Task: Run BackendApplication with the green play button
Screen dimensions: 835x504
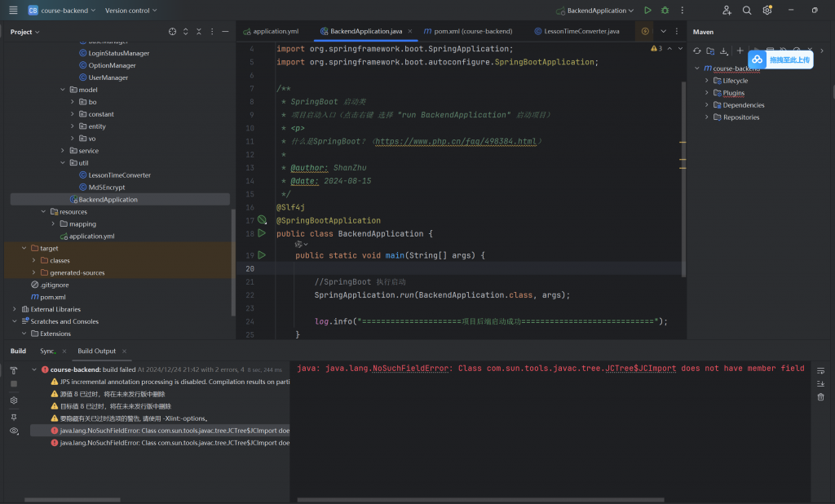Action: [647, 11]
